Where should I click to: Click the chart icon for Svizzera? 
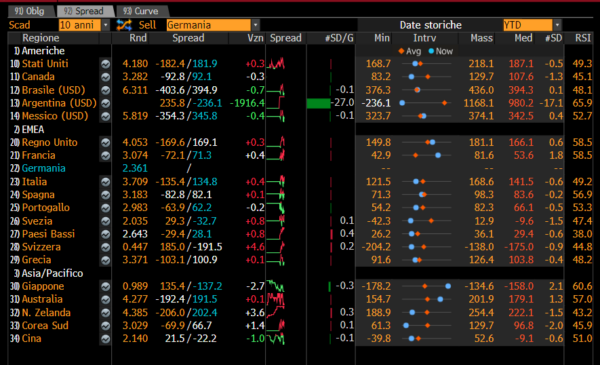(x=105, y=248)
